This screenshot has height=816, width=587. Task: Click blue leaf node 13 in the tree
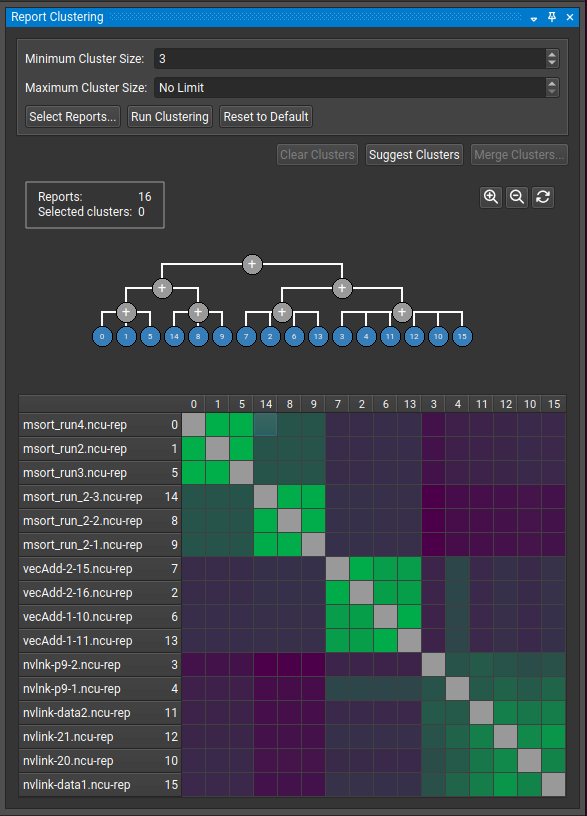point(318,336)
